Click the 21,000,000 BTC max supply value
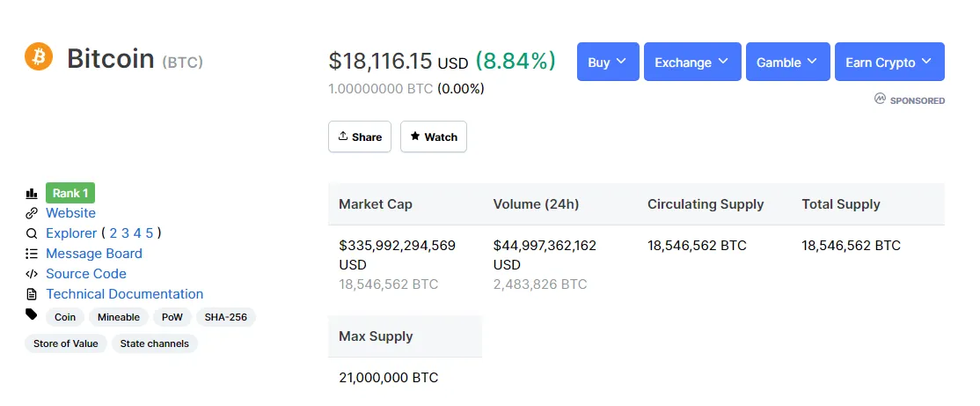This screenshot has width=980, height=406. (x=388, y=378)
